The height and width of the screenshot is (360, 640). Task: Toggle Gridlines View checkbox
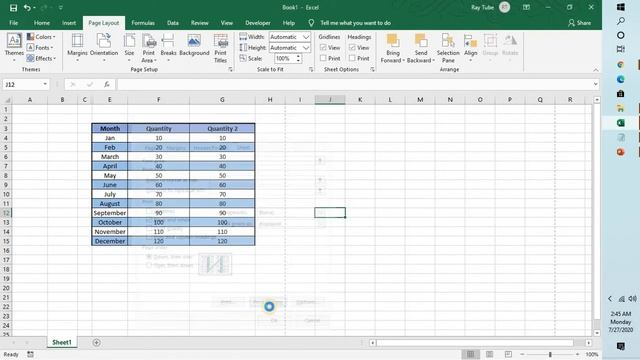coord(323,48)
